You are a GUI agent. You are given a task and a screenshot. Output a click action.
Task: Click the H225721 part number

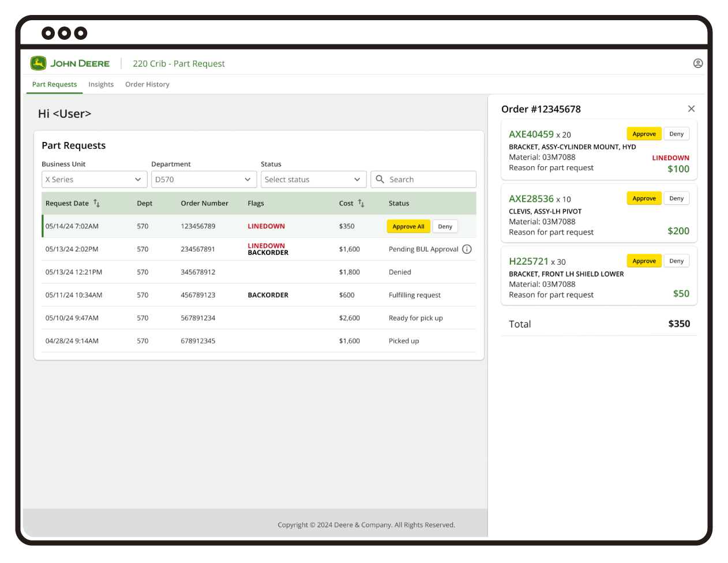pos(528,261)
